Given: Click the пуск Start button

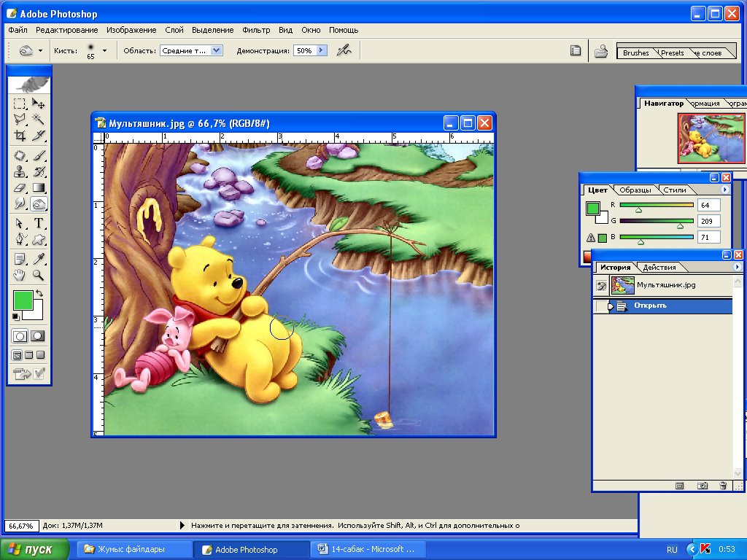Looking at the screenshot, I should pyautogui.click(x=34, y=550).
